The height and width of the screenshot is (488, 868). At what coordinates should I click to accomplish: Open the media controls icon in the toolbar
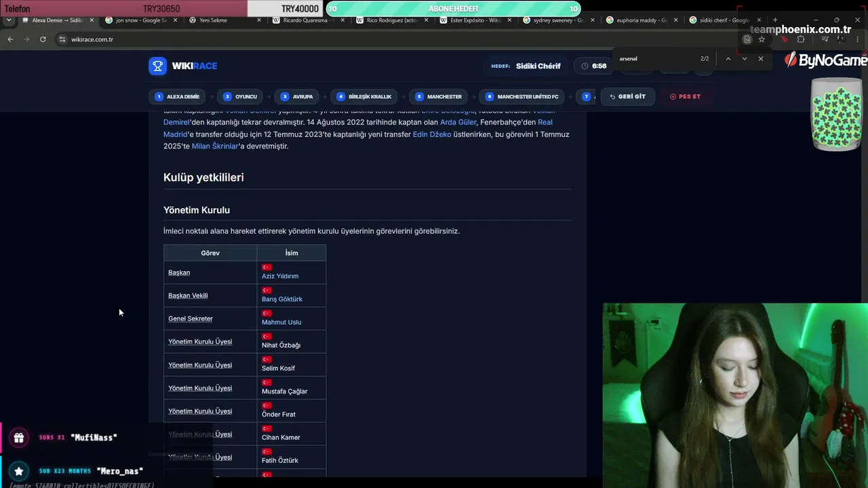[x=825, y=39]
